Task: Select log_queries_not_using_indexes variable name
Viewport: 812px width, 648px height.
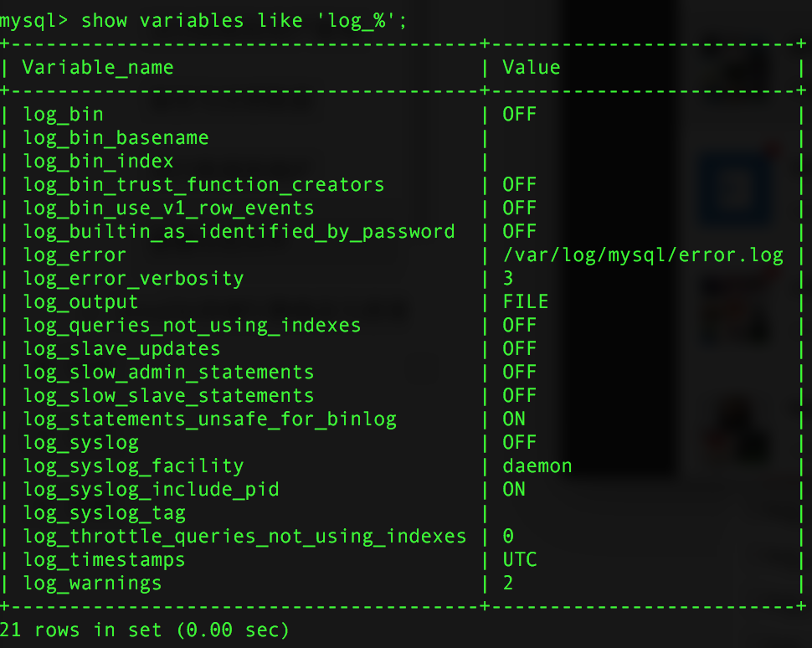Action: (193, 326)
